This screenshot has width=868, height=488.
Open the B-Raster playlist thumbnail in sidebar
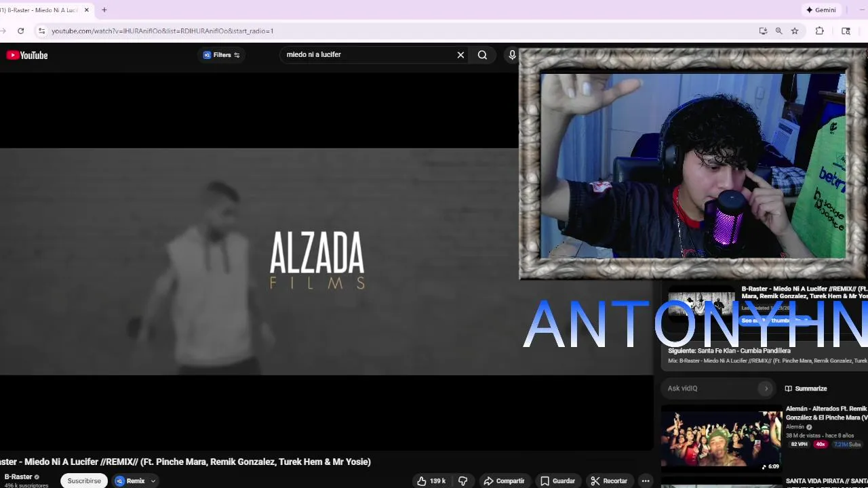tap(701, 303)
